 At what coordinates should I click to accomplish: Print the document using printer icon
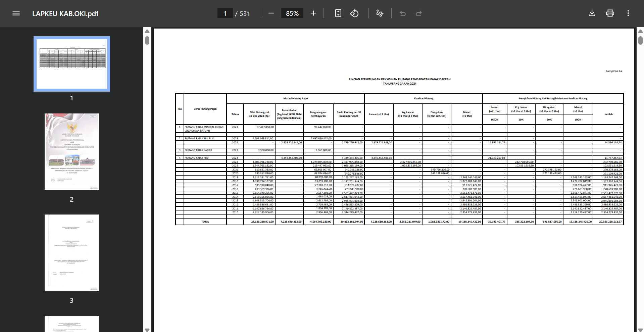[x=610, y=13]
